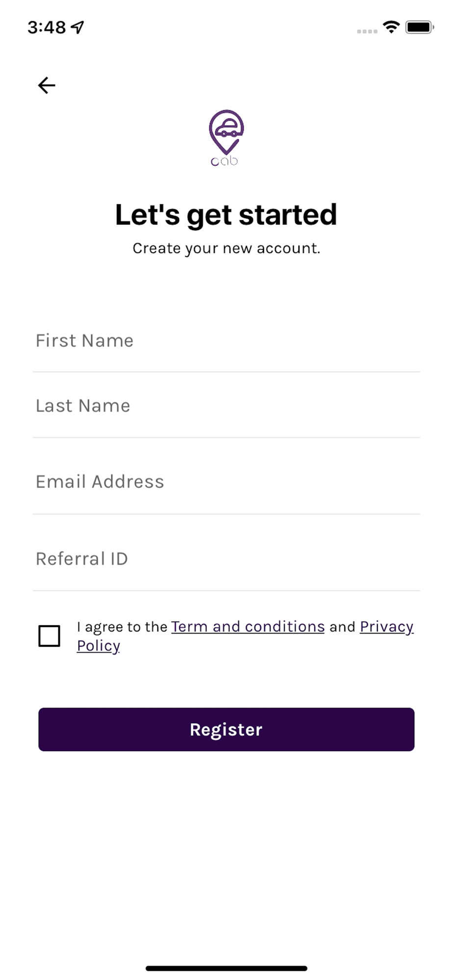
Task: Activate the Referral ID field
Action: coord(226,559)
